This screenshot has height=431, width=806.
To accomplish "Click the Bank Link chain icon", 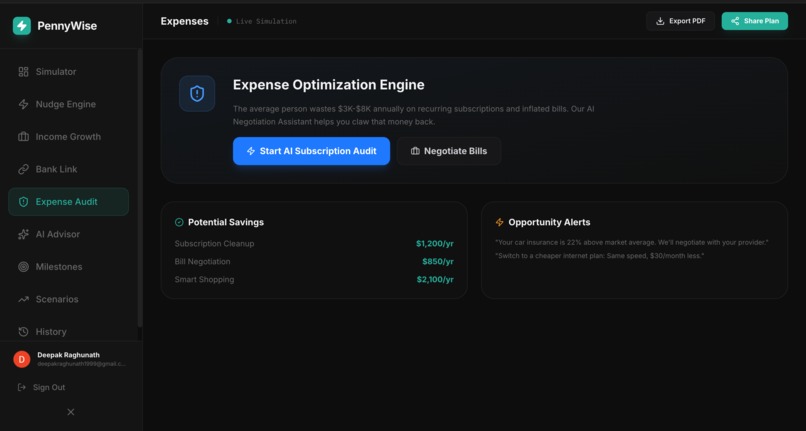I will click(x=23, y=169).
